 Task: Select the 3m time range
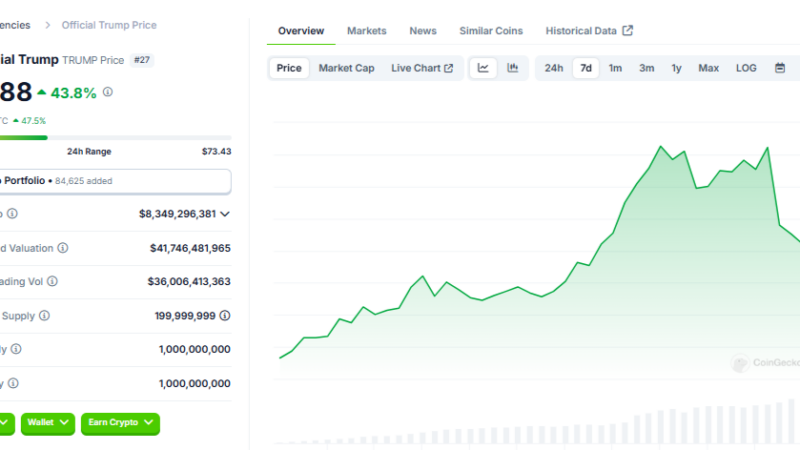point(646,68)
